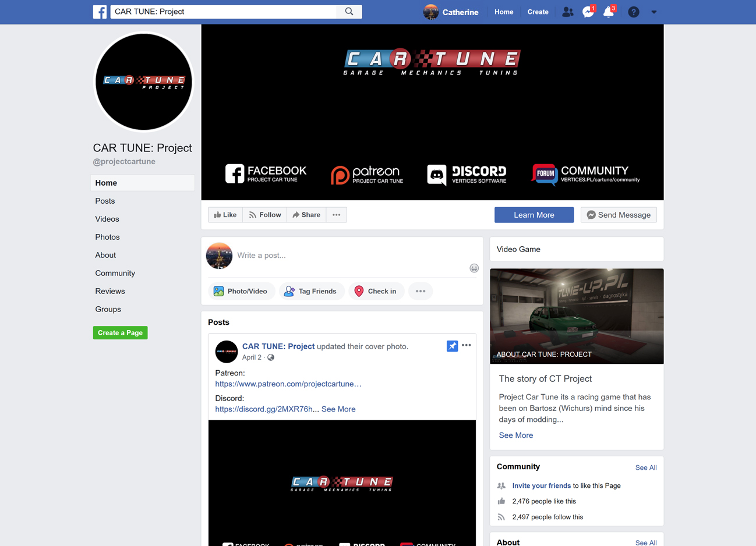Open the notifications bell icon
The height and width of the screenshot is (546, 756).
[608, 12]
